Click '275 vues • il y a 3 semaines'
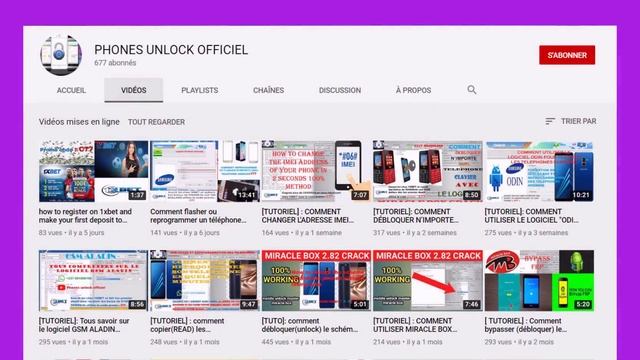Viewport: 640px width, 360px height. 526,233
